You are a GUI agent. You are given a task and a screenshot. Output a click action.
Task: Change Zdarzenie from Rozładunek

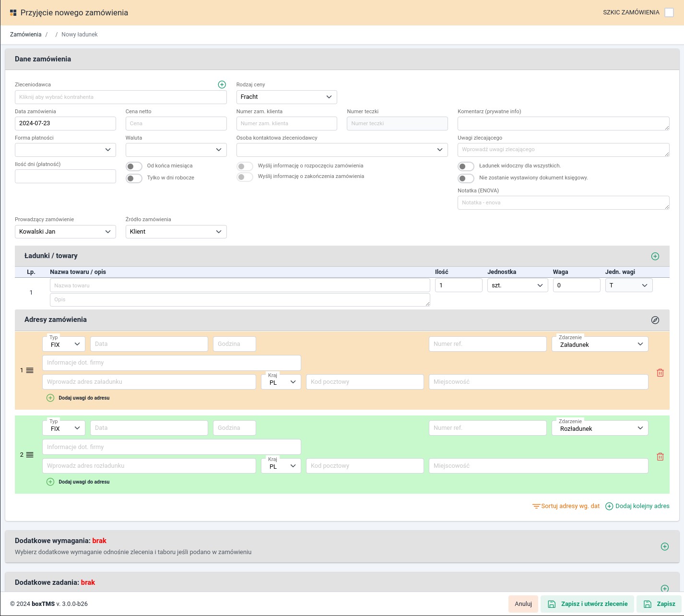(600, 428)
